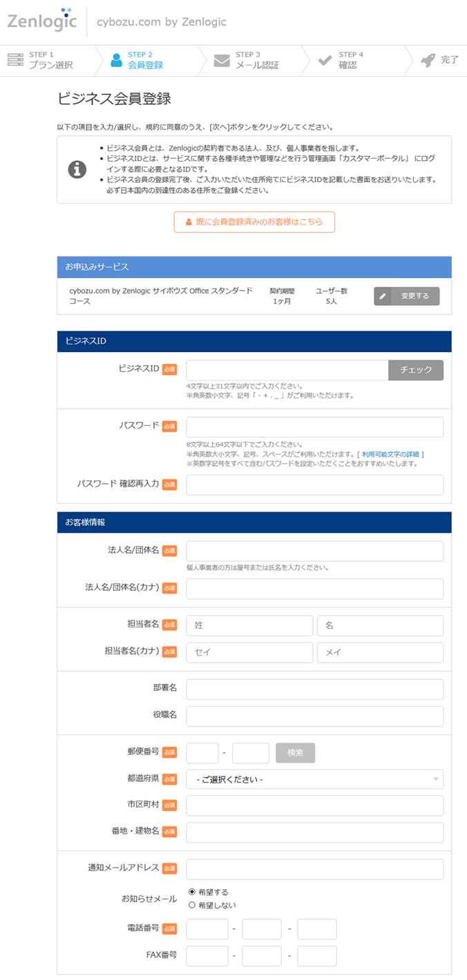Click last 電話番号 box

coord(317,929)
